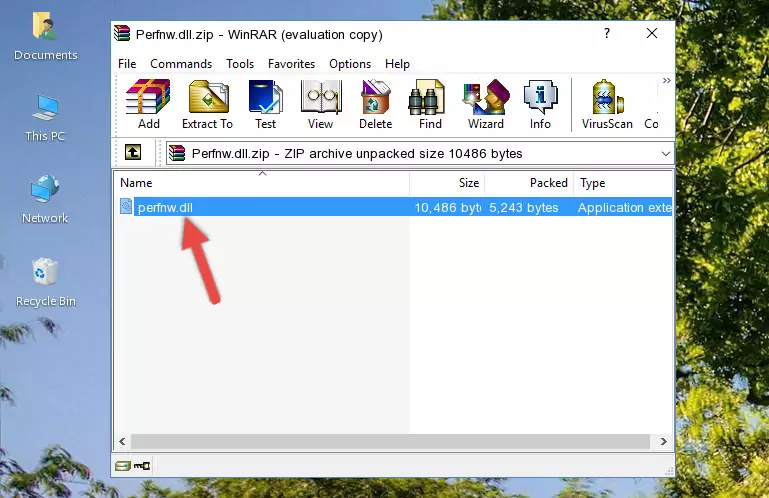Image resolution: width=769 pixels, height=498 pixels.
Task: Click the 10,486 bytes size cell
Action: point(447,208)
